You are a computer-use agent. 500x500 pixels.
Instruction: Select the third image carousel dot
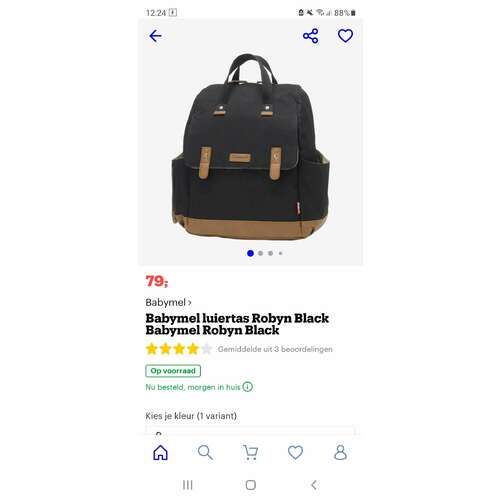coord(270,253)
